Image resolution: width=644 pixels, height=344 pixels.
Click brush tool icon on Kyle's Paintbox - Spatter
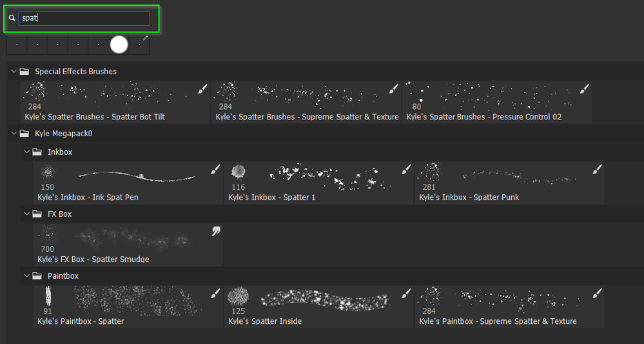[215, 293]
